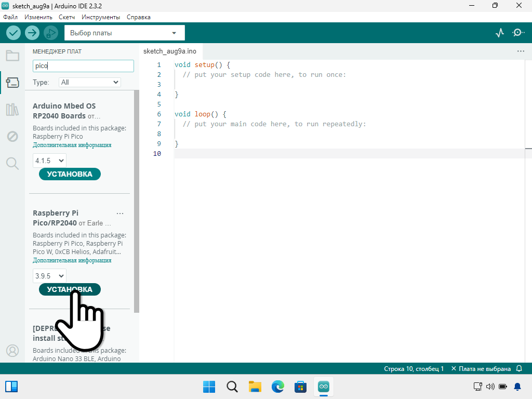
Task: Click 'Плата не выбрана' in the status bar
Action: tap(481, 368)
